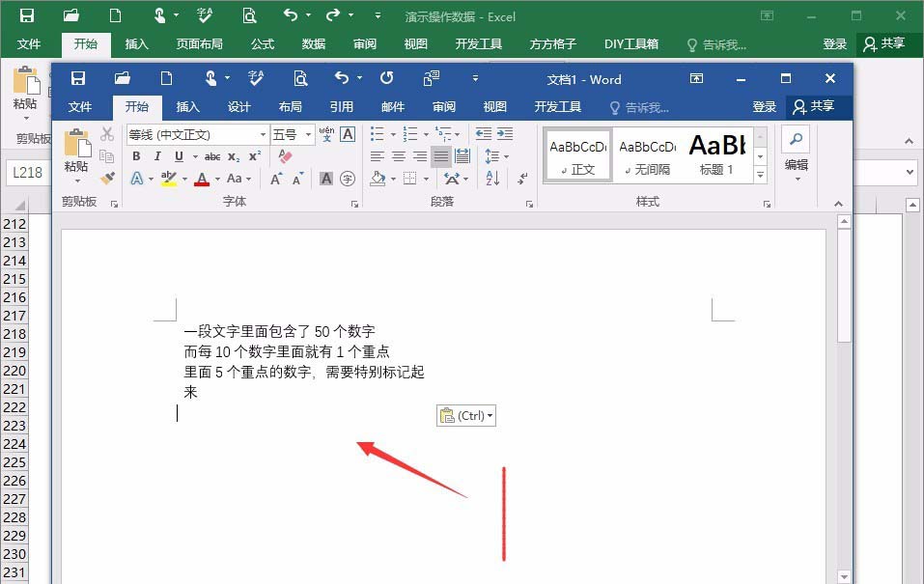Viewport: 924px width, 584px height.
Task: Click Word vertical scrollbar down arrow
Action: tap(844, 577)
